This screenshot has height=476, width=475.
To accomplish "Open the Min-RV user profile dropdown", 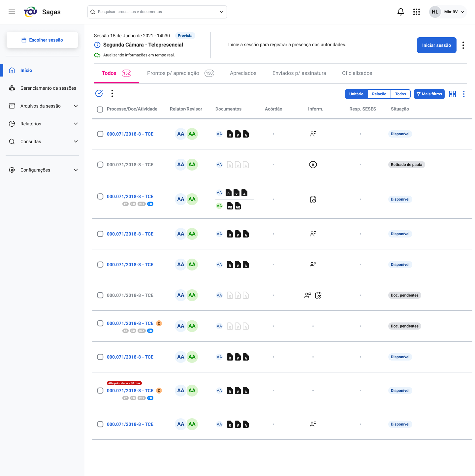I will (448, 12).
